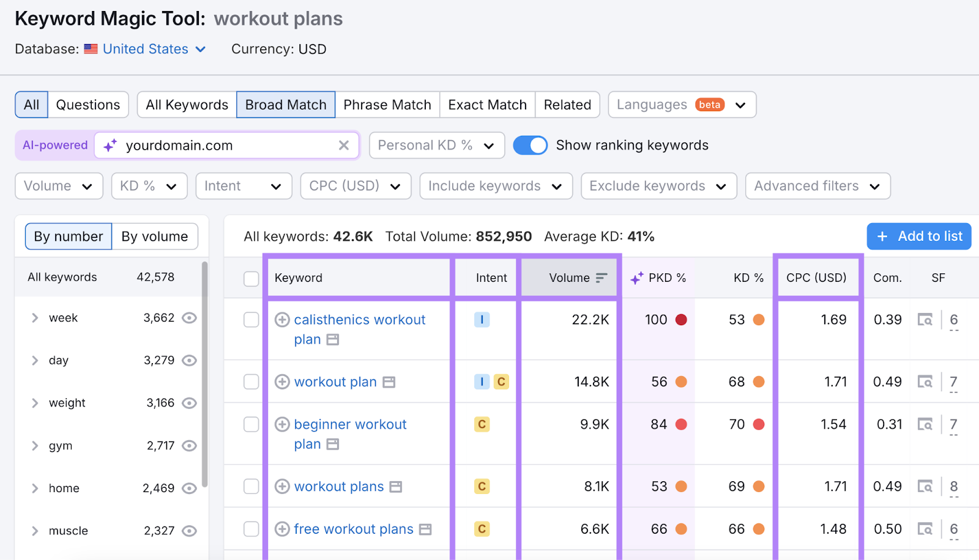Click the plus icon beside "calisthenics workout plan"
The image size is (979, 560).
282,319
